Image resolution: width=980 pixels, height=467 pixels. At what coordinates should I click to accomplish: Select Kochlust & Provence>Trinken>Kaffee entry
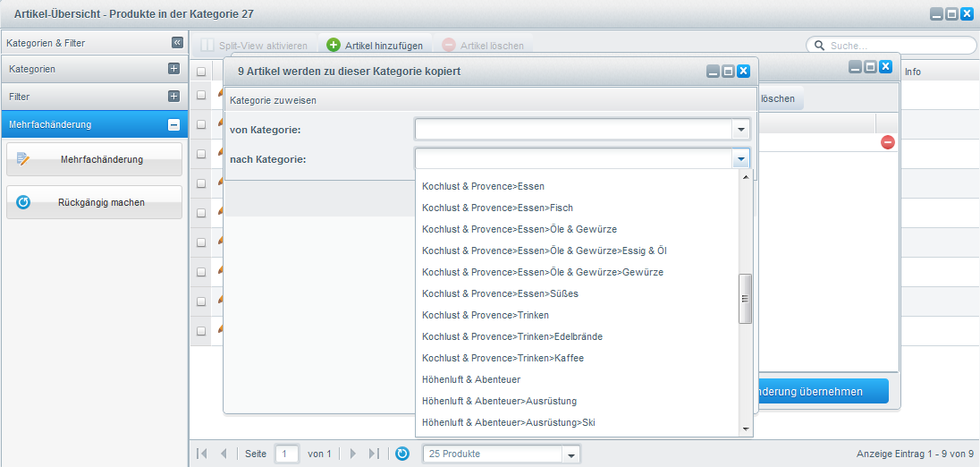point(503,358)
